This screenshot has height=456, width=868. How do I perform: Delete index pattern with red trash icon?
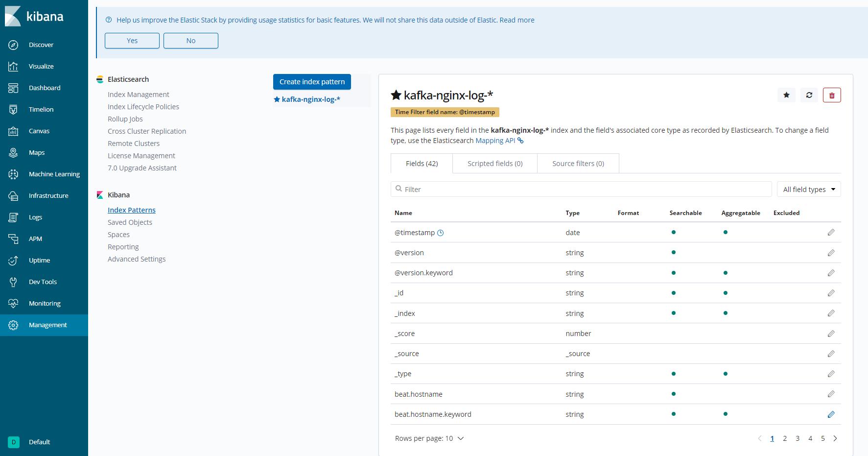point(832,95)
